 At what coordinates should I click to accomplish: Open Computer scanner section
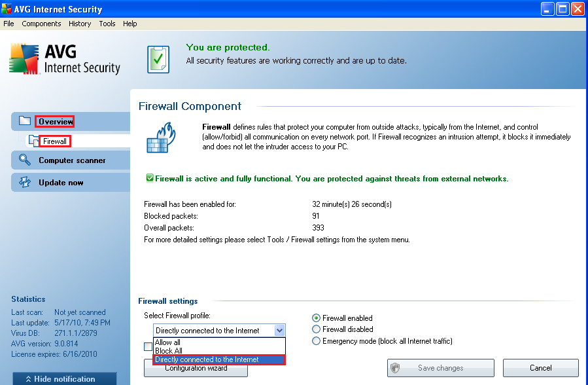pos(72,160)
